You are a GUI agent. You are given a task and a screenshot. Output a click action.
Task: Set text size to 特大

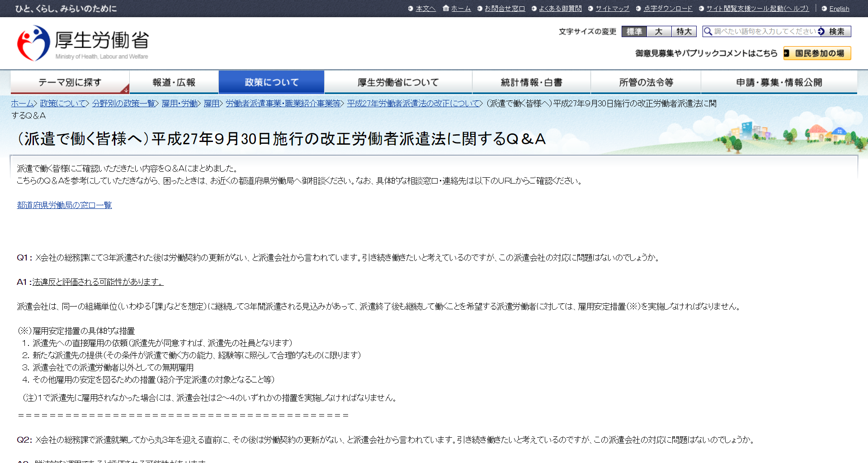[x=684, y=31]
